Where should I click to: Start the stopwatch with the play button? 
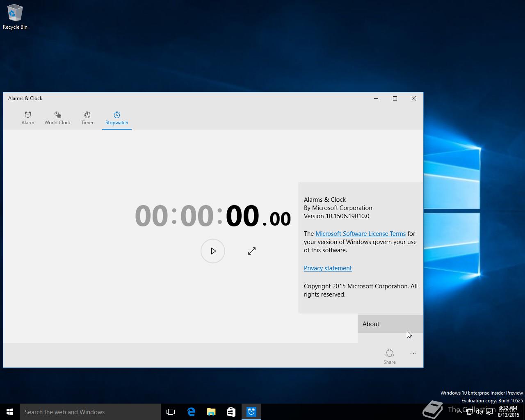[x=213, y=251]
